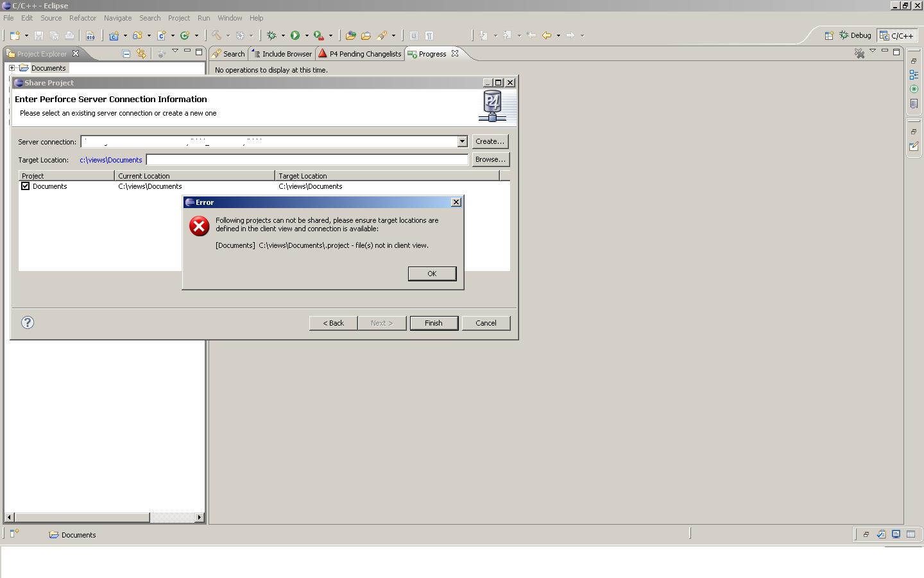Open dropdown next to Back arrow
This screenshot has width=924, height=578.
558,35
